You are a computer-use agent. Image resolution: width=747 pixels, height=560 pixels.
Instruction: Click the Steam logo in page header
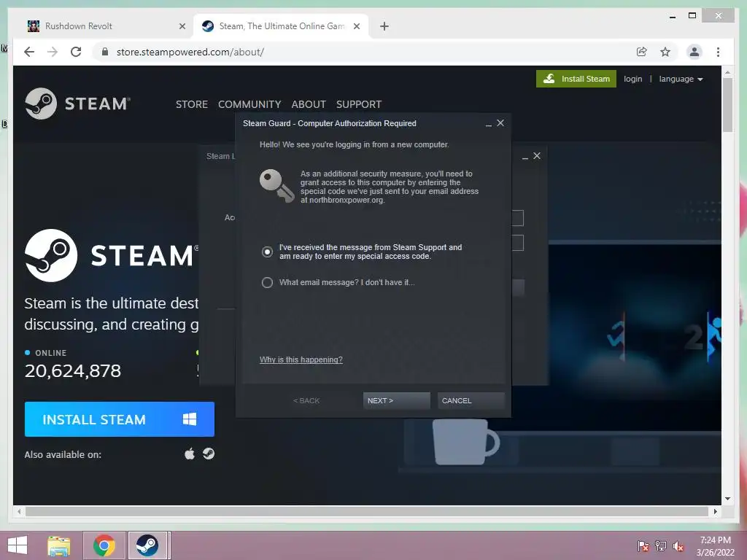click(77, 104)
